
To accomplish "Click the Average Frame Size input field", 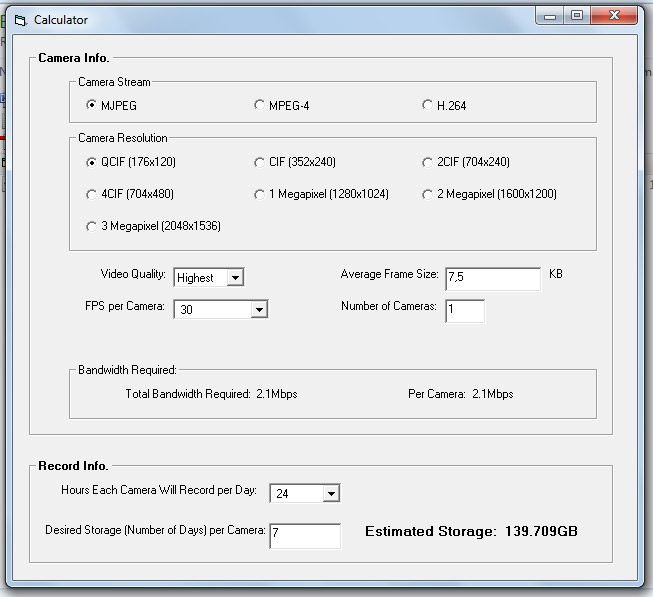I will pos(493,279).
